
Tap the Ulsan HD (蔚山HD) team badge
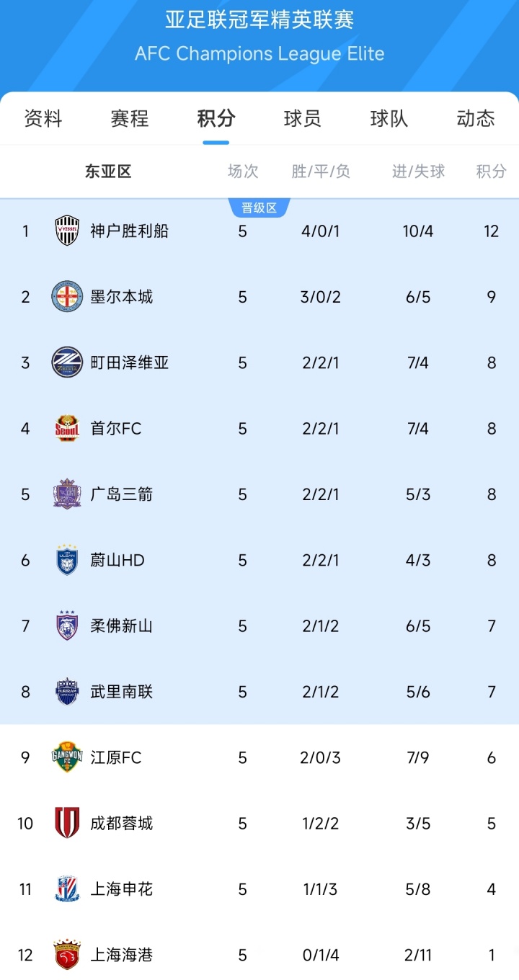click(x=67, y=560)
